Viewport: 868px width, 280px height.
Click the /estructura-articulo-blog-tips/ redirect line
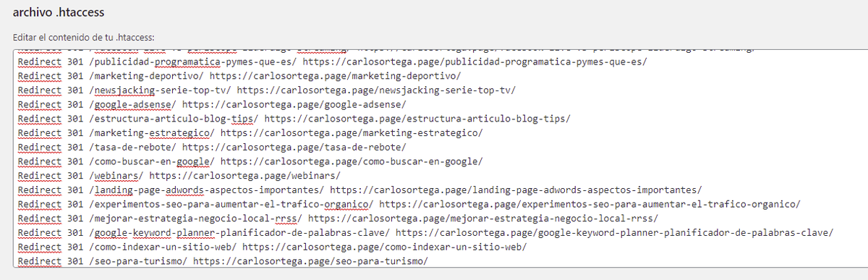[294, 119]
